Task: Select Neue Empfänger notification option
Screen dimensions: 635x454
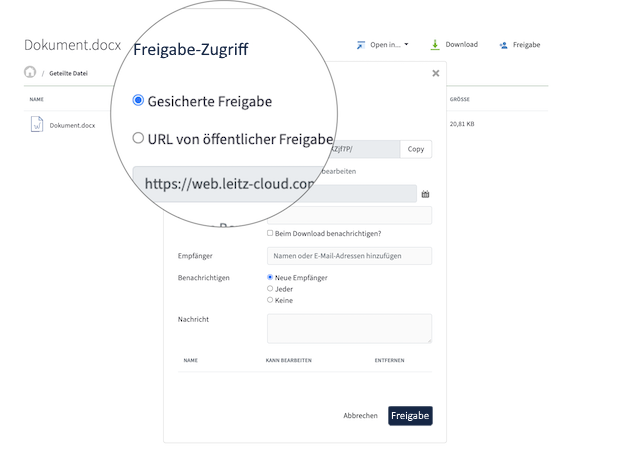Action: click(270, 277)
